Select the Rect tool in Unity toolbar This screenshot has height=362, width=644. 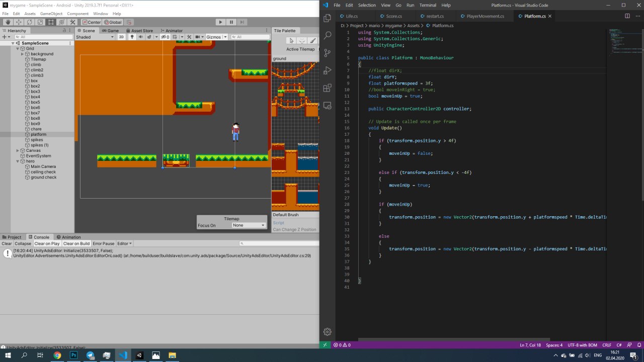pyautogui.click(x=51, y=22)
